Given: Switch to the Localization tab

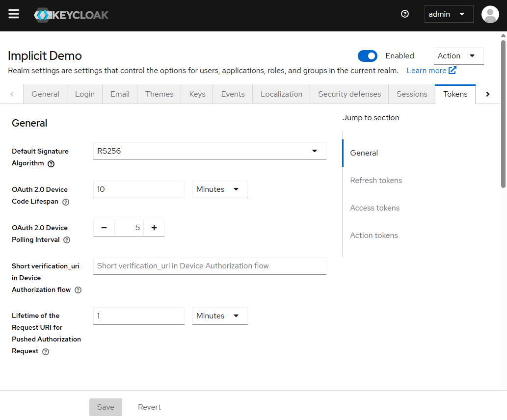Looking at the screenshot, I should [x=281, y=94].
